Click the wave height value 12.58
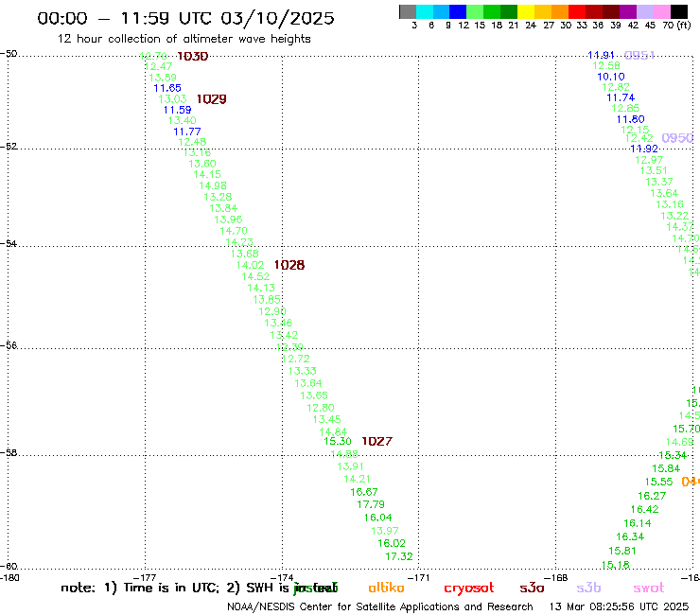This screenshot has width=700, height=615. pyautogui.click(x=606, y=65)
